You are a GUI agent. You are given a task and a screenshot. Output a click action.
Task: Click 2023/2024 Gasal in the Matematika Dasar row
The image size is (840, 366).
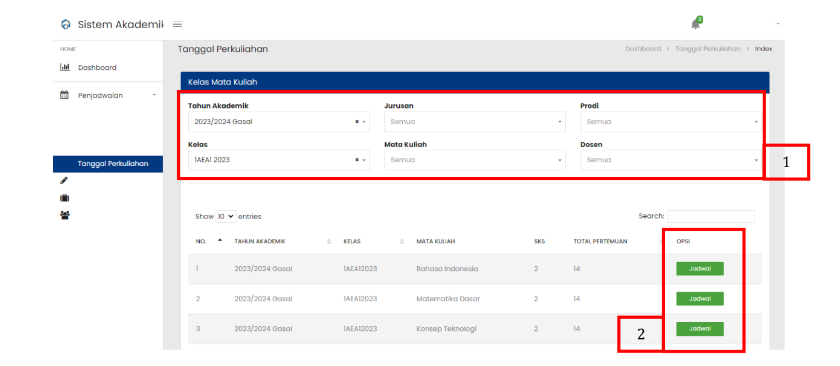click(x=263, y=298)
